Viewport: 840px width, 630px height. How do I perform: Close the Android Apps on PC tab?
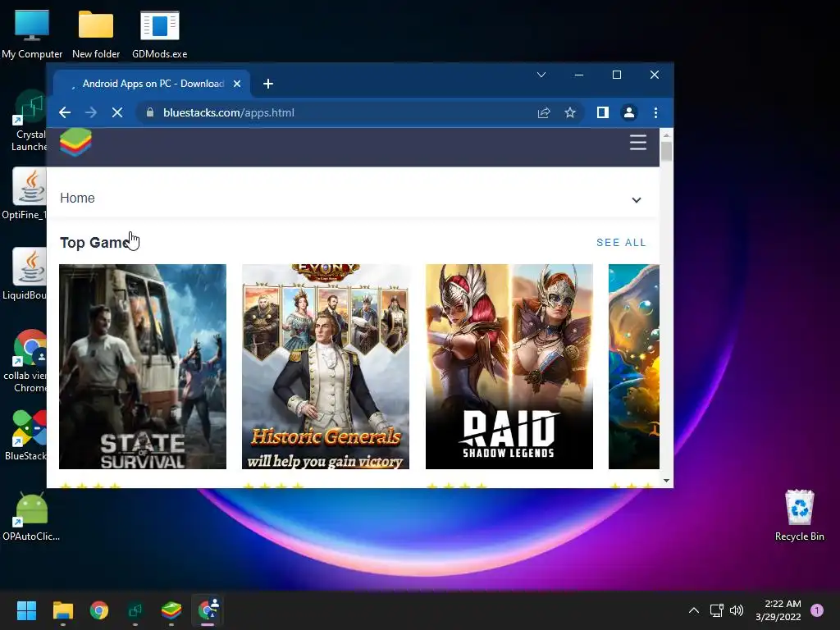[x=237, y=84]
